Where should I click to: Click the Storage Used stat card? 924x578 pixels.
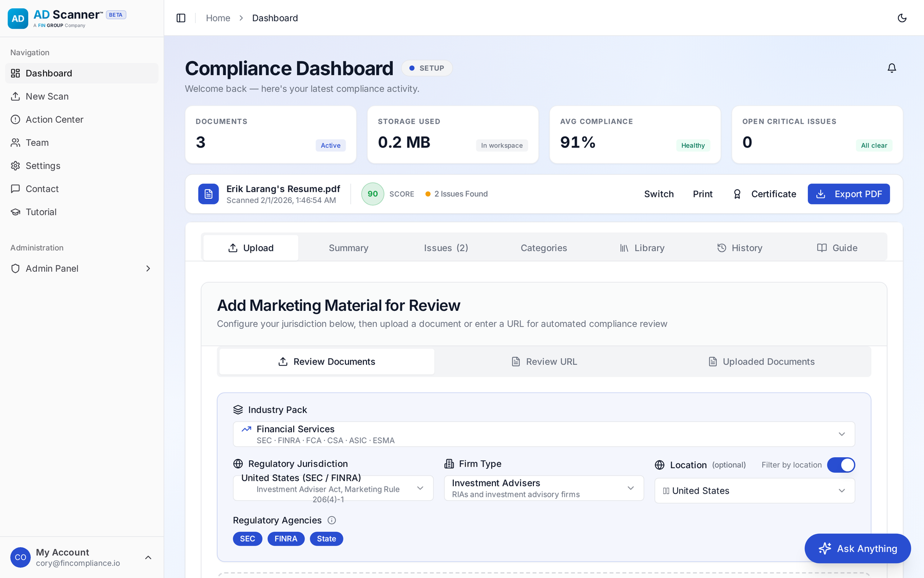coord(453,135)
